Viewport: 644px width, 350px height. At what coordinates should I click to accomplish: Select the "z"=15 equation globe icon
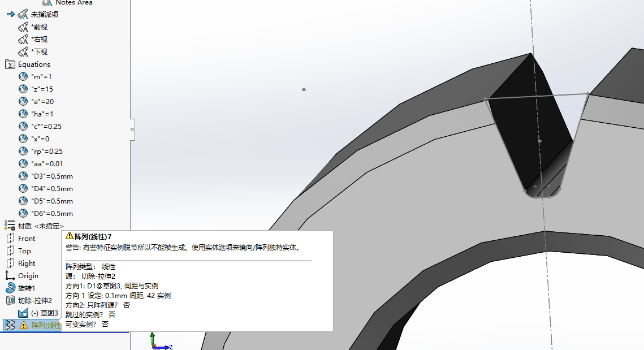[x=23, y=89]
